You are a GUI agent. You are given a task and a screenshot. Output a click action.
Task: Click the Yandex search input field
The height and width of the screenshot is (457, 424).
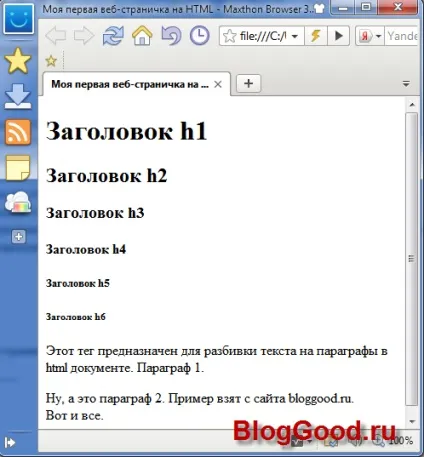click(x=402, y=36)
